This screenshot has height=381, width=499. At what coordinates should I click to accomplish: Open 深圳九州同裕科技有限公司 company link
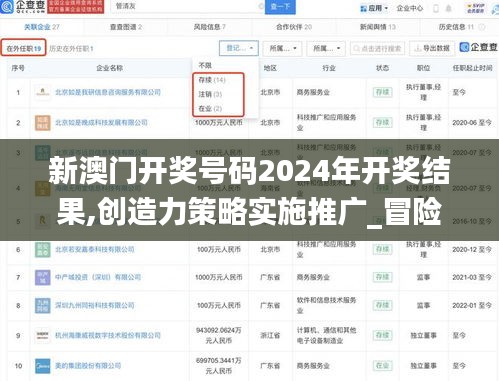(x=95, y=305)
